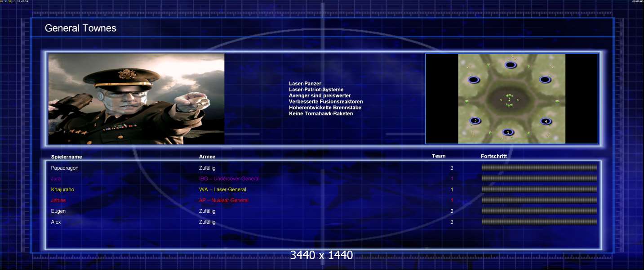
Task: Click Alex's loading progress bar
Action: pyautogui.click(x=539, y=222)
